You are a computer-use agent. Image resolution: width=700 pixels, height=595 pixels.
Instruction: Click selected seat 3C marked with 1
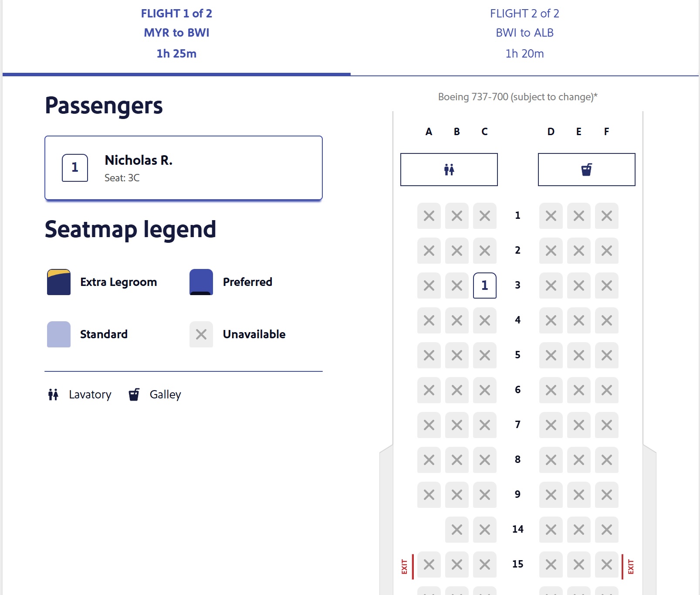click(484, 286)
